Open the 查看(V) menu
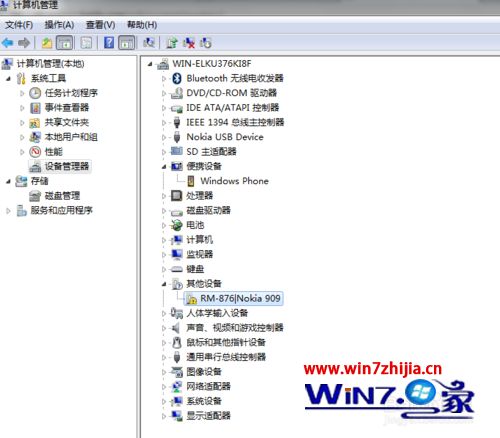This screenshot has width=500, height=438. pyautogui.click(x=101, y=25)
